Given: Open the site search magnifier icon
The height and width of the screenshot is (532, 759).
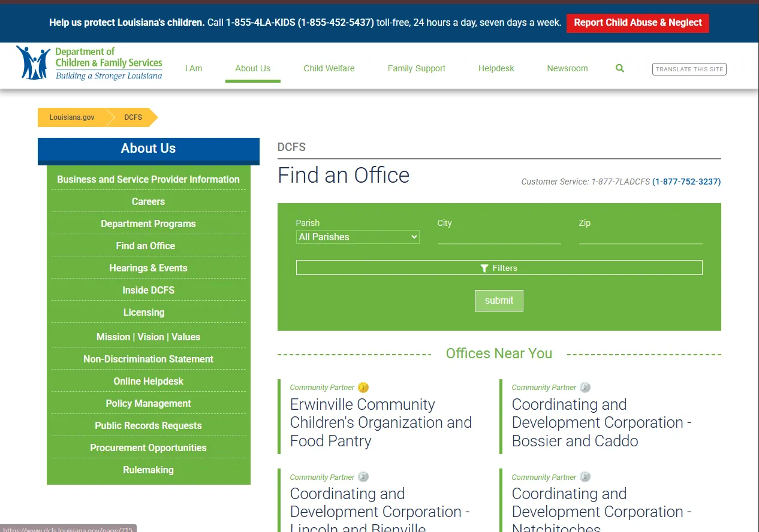Looking at the screenshot, I should 620,68.
